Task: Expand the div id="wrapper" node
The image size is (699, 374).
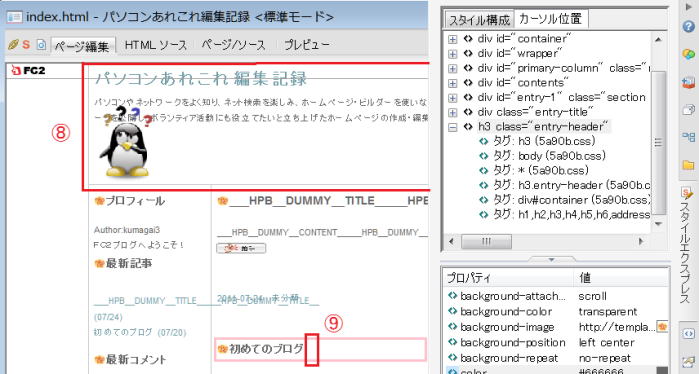Action: [452, 54]
